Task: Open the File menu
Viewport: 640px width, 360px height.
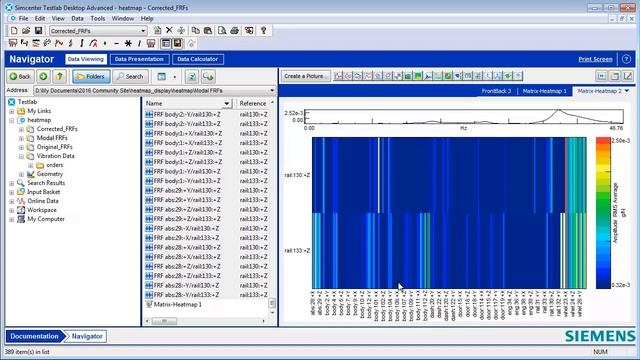Action: pos(23,18)
